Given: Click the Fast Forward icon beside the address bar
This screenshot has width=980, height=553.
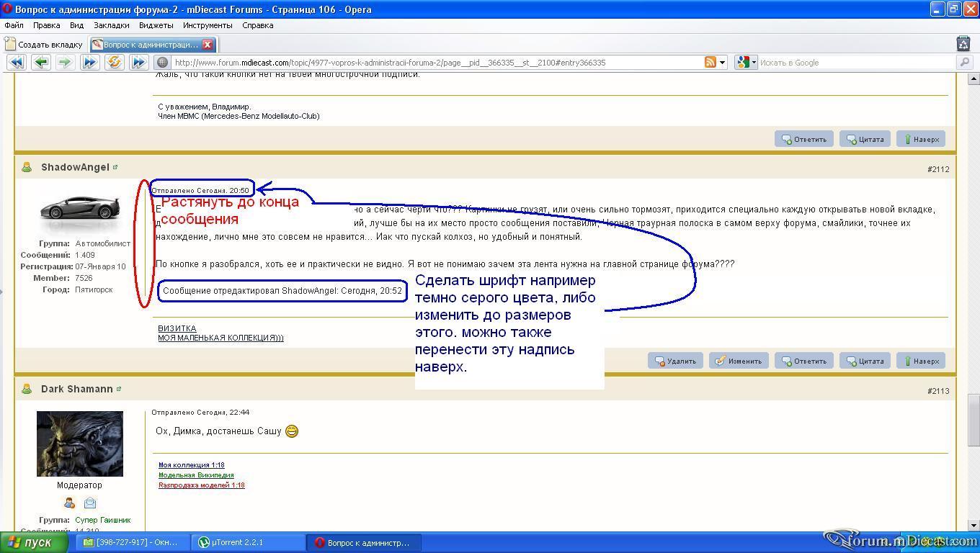Looking at the screenshot, I should coord(138,63).
